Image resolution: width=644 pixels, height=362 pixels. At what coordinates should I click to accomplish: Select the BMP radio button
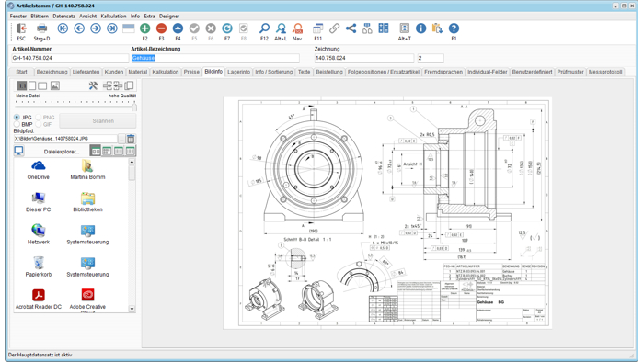tap(17, 124)
